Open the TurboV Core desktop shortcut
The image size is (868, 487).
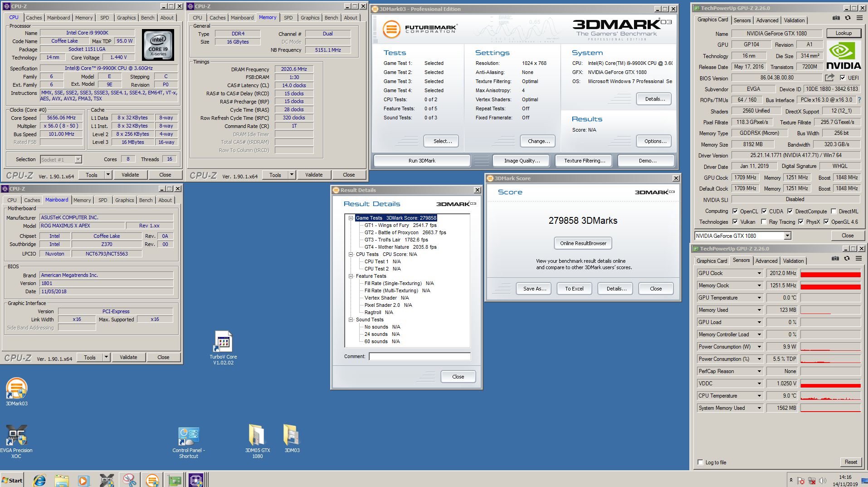click(x=223, y=348)
